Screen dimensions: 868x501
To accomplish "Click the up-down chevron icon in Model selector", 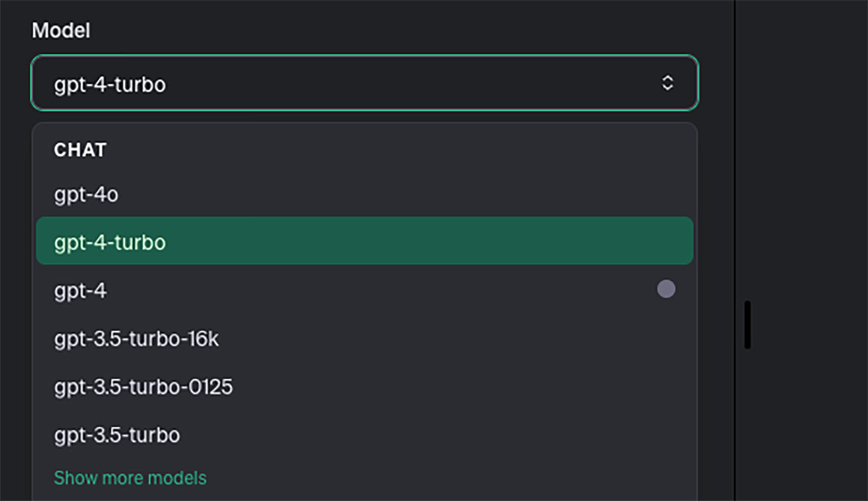I will point(667,83).
